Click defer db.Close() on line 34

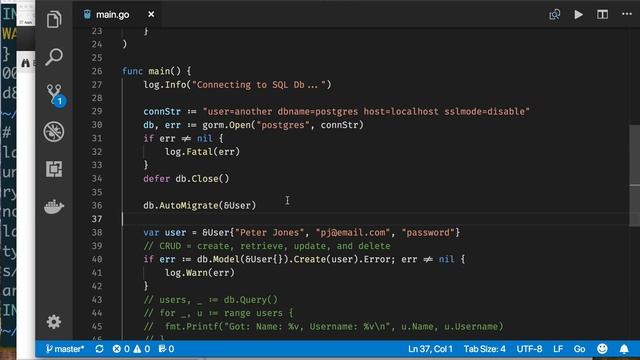186,179
